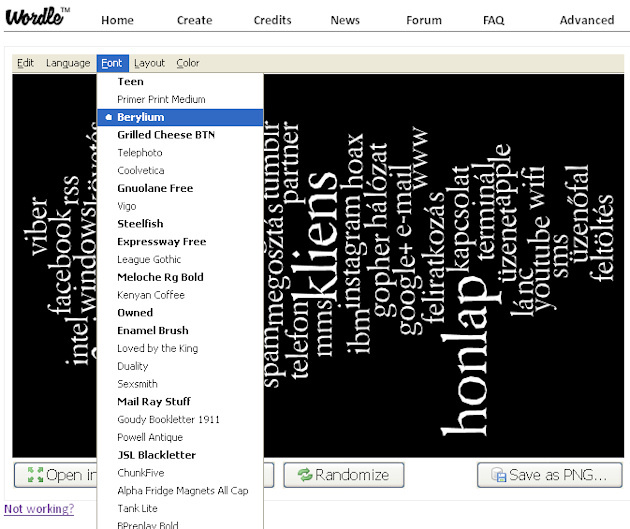Open the Color menu
The height and width of the screenshot is (529, 630).
click(188, 63)
